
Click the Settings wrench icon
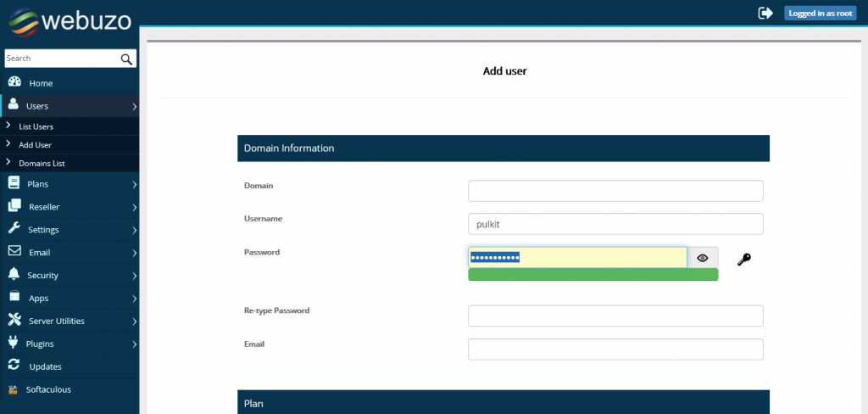click(x=14, y=228)
